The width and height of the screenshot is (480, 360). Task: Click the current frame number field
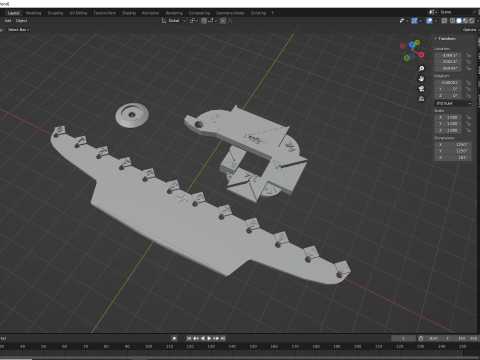(403, 338)
